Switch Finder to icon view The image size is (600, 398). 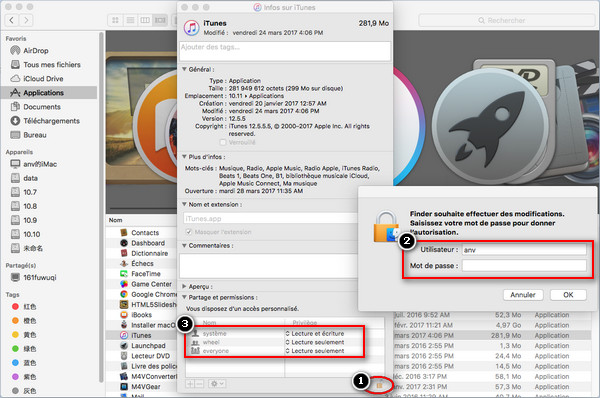115,20
